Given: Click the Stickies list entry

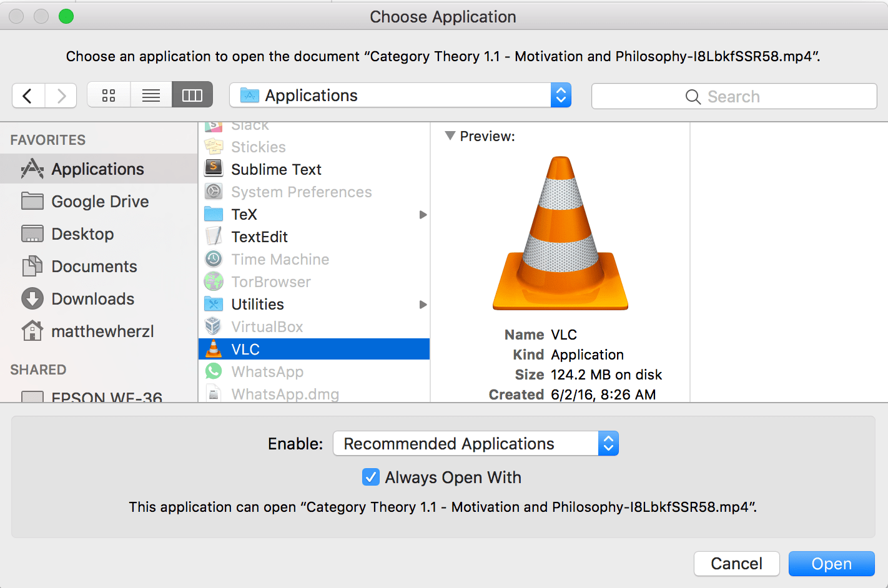Looking at the screenshot, I should pos(314,147).
